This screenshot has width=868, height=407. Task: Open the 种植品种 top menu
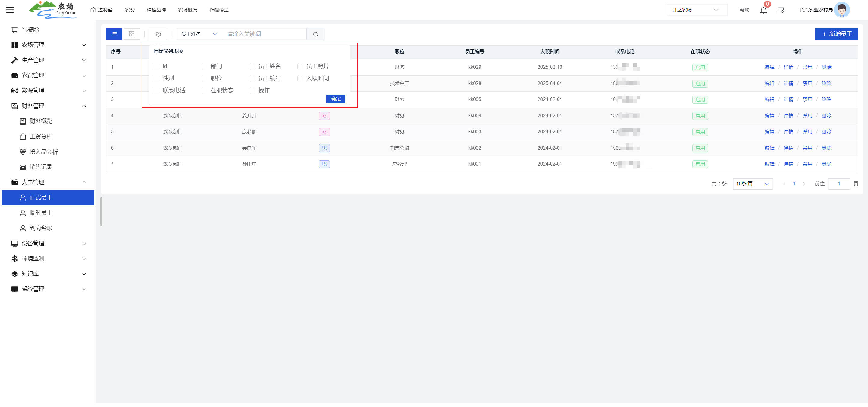point(156,10)
